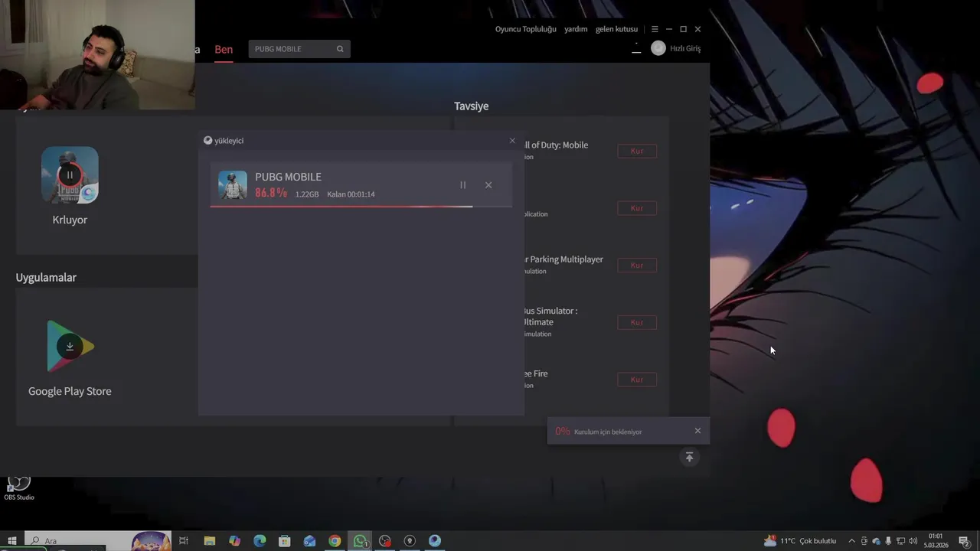
Task: Click the microphone icon in the system tray
Action: (x=888, y=541)
